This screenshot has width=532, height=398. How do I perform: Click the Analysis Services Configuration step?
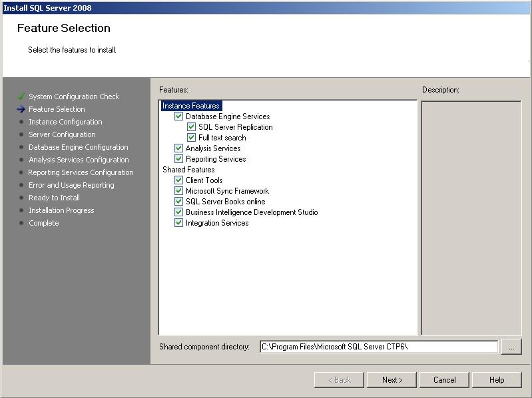coord(79,160)
